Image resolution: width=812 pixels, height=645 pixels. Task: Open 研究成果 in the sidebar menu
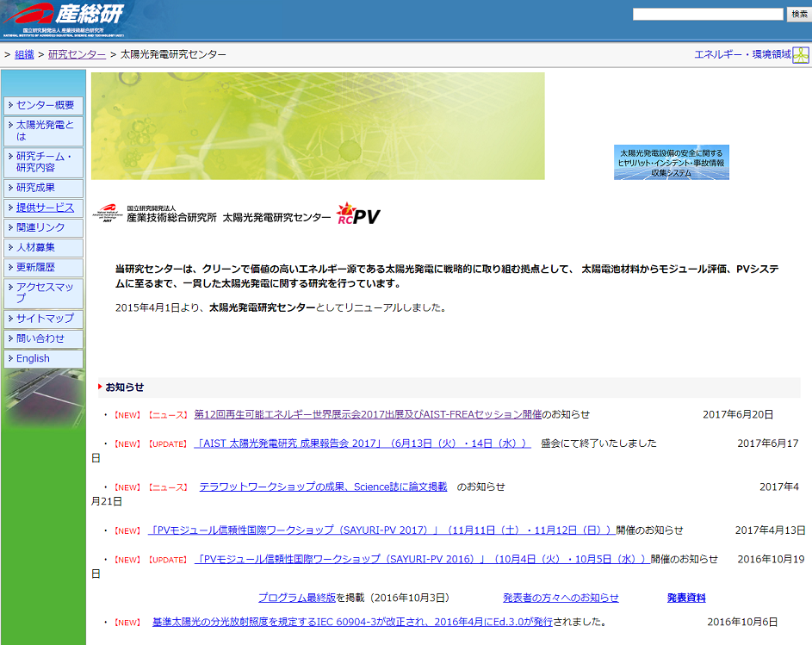tap(44, 188)
